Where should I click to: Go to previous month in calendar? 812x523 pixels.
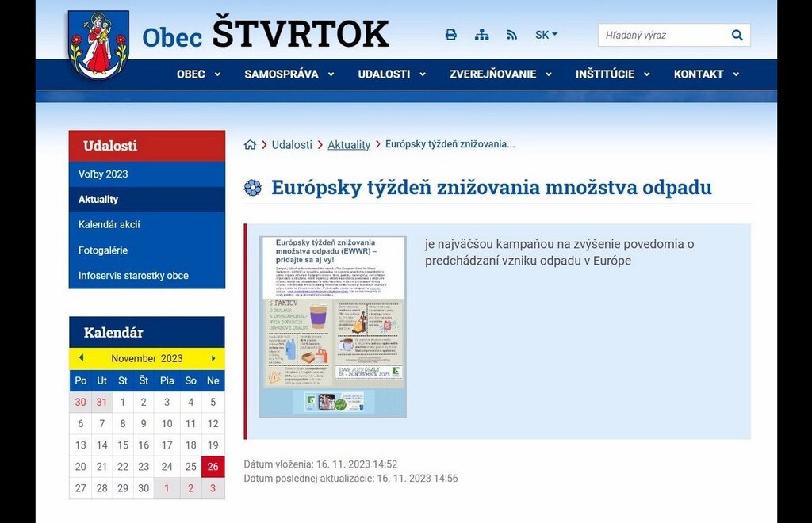click(81, 358)
